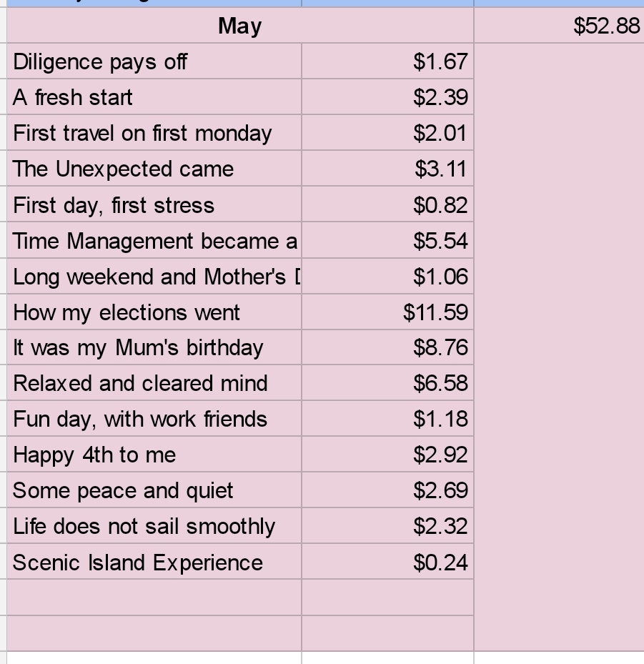The image size is (644, 664).
Task: Click the $0.24 amount cell
Action: 387,562
